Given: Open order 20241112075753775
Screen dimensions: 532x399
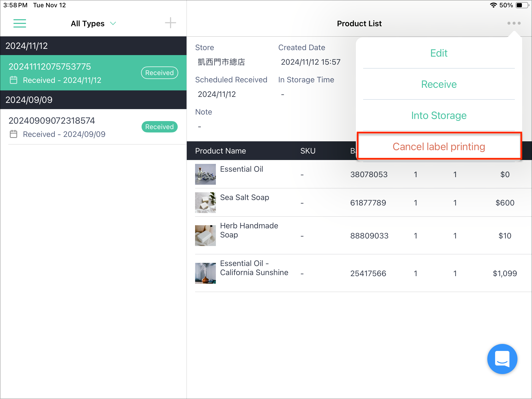Looking at the screenshot, I should [93, 73].
